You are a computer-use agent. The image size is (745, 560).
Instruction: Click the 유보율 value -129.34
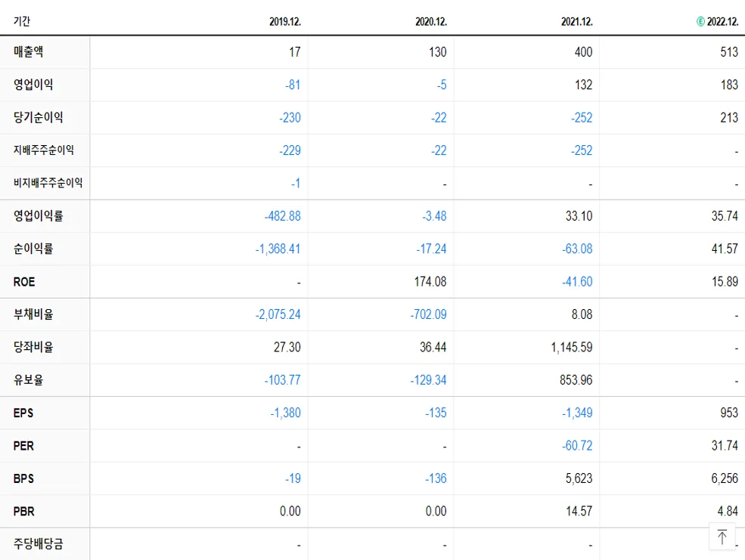click(429, 380)
